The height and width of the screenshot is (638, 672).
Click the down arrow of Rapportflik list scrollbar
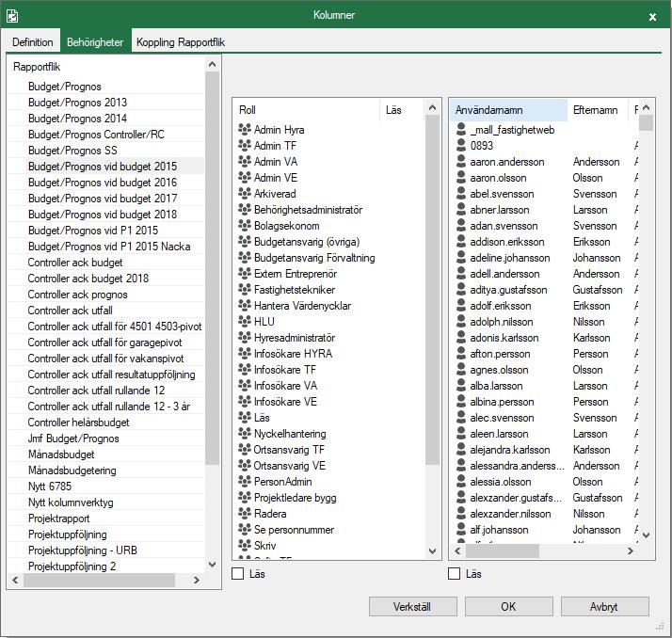coord(212,565)
